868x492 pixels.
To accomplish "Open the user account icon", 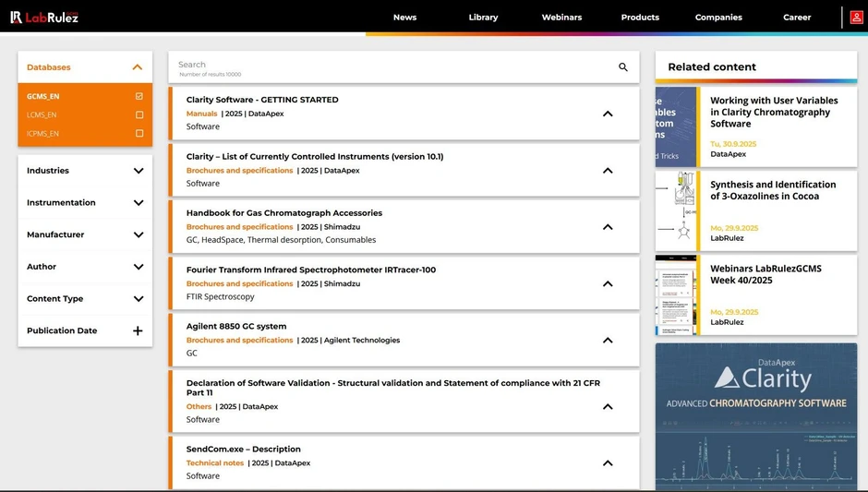I will pos(856,17).
